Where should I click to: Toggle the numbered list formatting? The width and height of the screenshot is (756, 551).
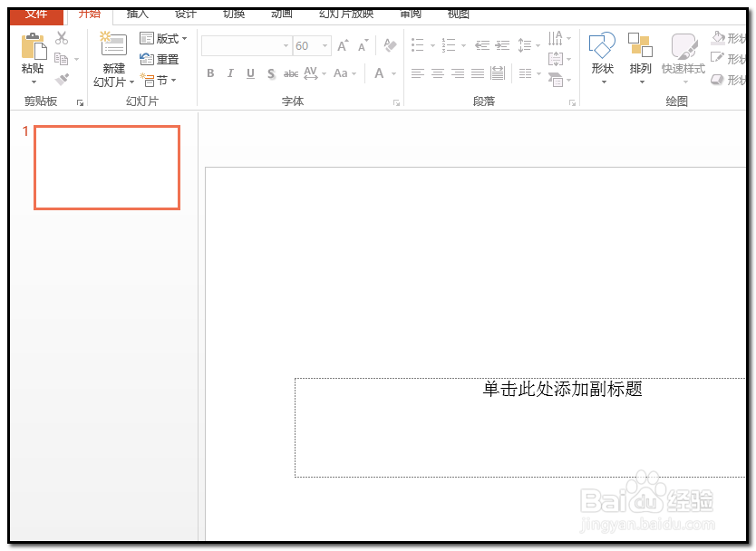[448, 43]
